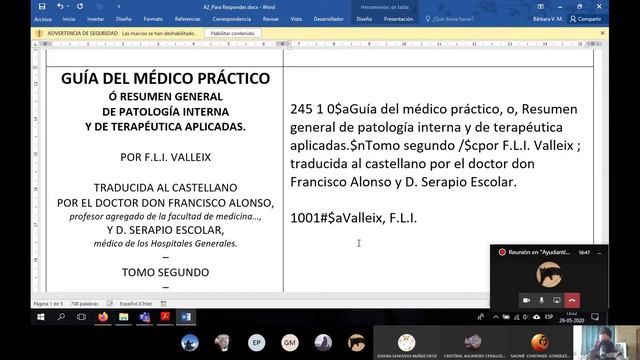The image size is (640, 360).
Task: Undo the last action in Word
Action: tap(60, 7)
